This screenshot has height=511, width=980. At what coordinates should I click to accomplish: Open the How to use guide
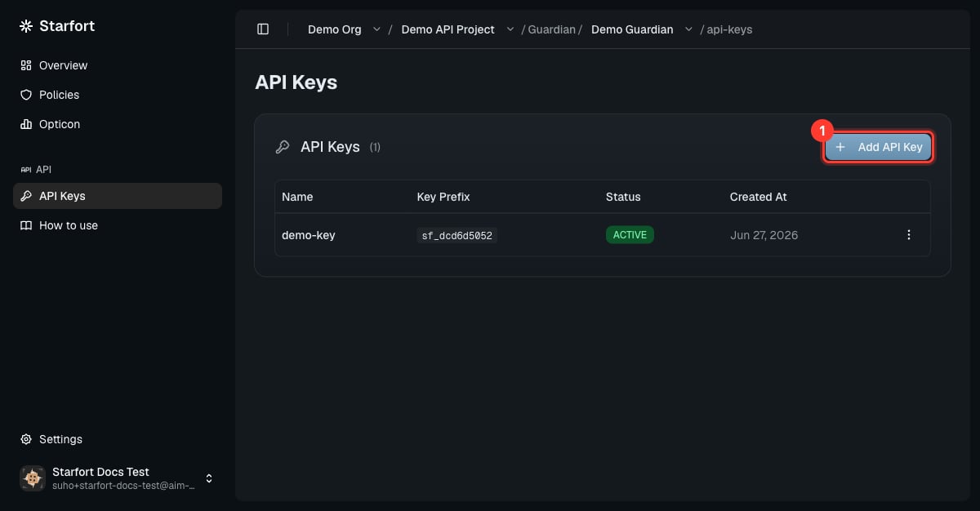click(118, 225)
